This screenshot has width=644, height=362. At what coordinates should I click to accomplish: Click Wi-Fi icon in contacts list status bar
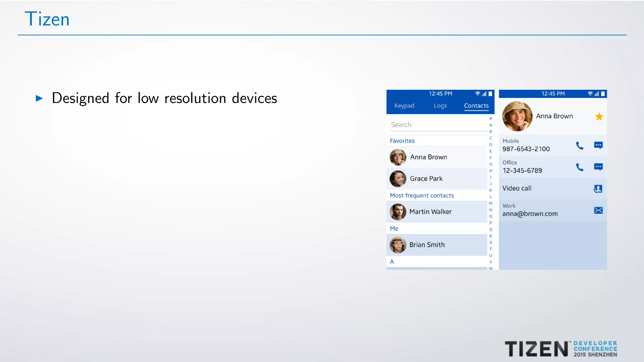478,94
